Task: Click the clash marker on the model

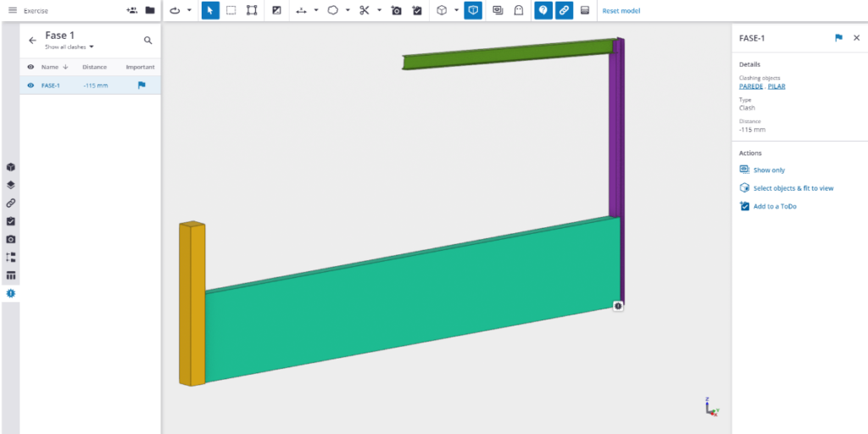Action: [618, 305]
